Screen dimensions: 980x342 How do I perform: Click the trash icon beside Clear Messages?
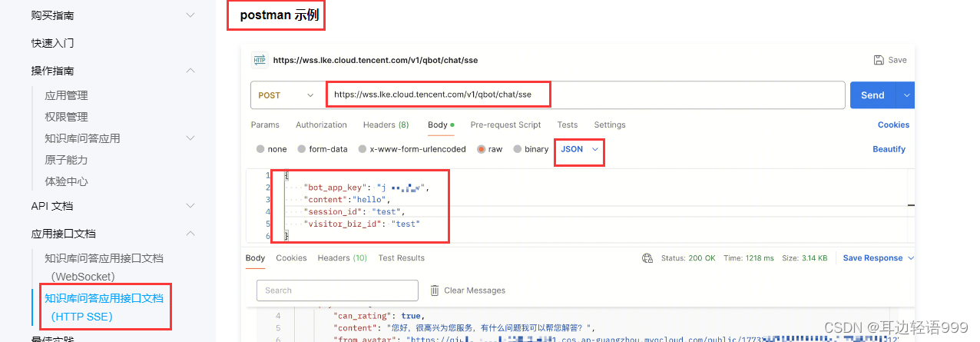[x=435, y=291]
